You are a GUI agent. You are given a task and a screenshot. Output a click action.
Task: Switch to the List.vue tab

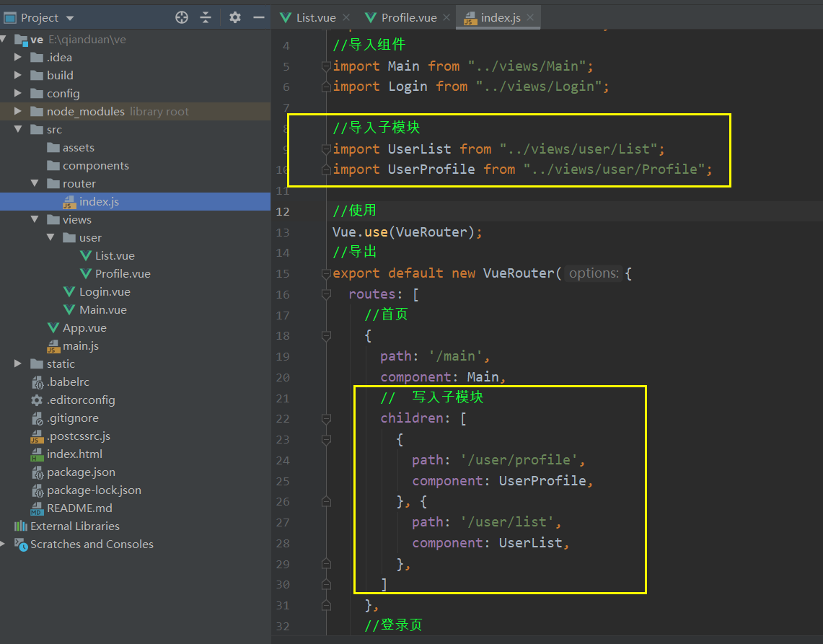(315, 17)
